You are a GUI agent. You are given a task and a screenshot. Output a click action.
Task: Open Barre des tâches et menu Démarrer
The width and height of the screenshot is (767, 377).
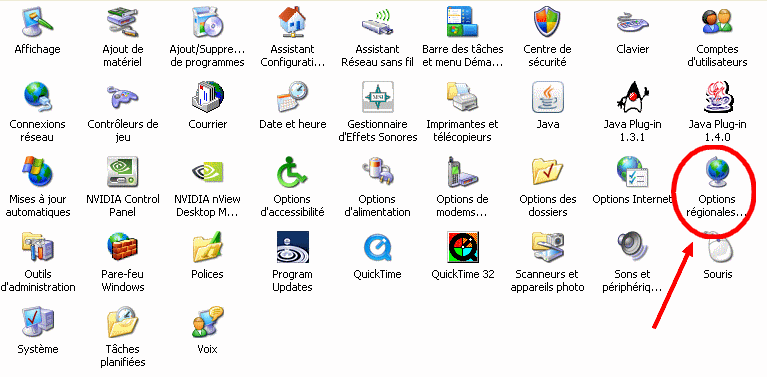tap(462, 22)
